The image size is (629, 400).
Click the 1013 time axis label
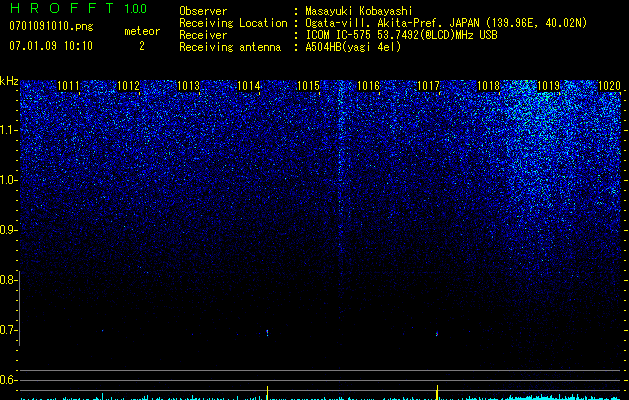(188, 86)
